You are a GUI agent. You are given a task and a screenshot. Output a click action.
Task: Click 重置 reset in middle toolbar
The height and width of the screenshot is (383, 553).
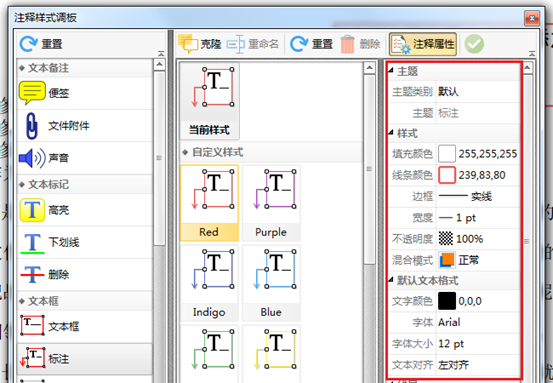coord(311,44)
